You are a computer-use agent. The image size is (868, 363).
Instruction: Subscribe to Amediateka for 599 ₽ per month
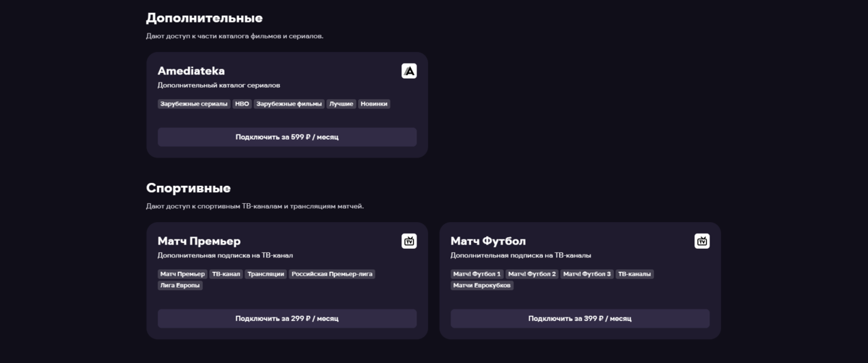pyautogui.click(x=287, y=137)
